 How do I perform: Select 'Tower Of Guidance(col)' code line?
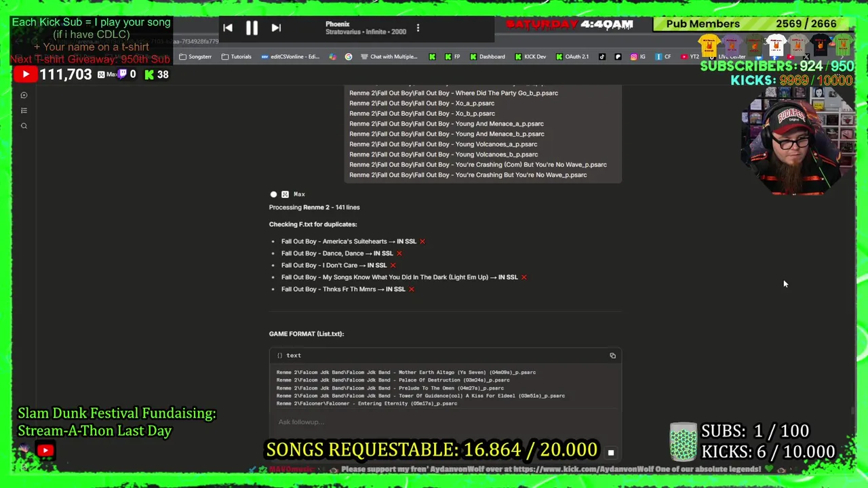pos(420,396)
